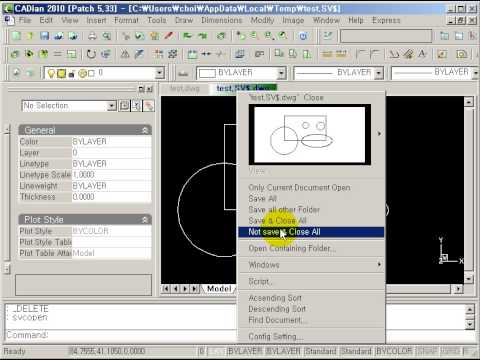Screen dimensions: 480x360
Task: Select 'Not save & Close All' menu entry
Action: coord(311,232)
